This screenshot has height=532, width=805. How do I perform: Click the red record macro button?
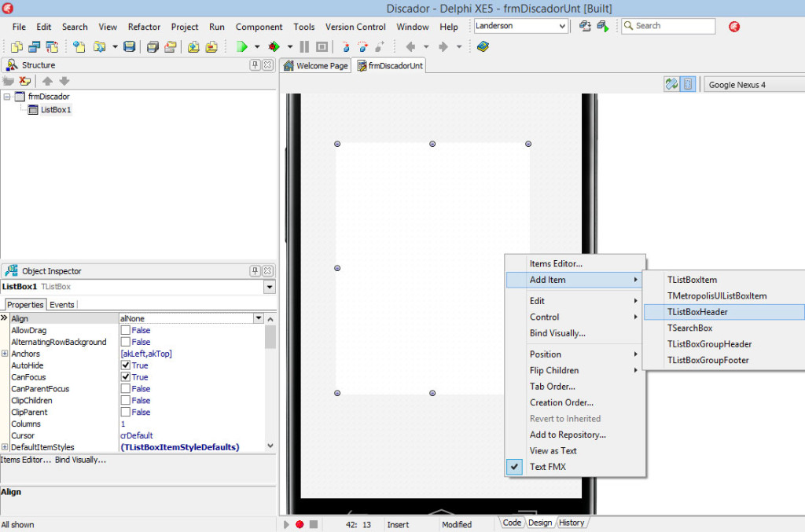pos(300,524)
